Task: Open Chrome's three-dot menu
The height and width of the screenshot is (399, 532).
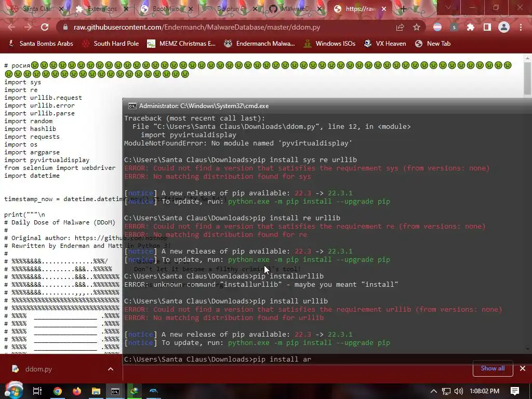Action: pyautogui.click(x=521, y=27)
